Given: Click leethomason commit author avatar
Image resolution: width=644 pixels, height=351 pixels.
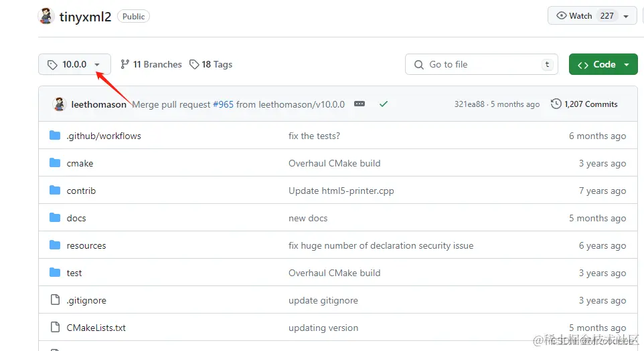Looking at the screenshot, I should (x=60, y=104).
